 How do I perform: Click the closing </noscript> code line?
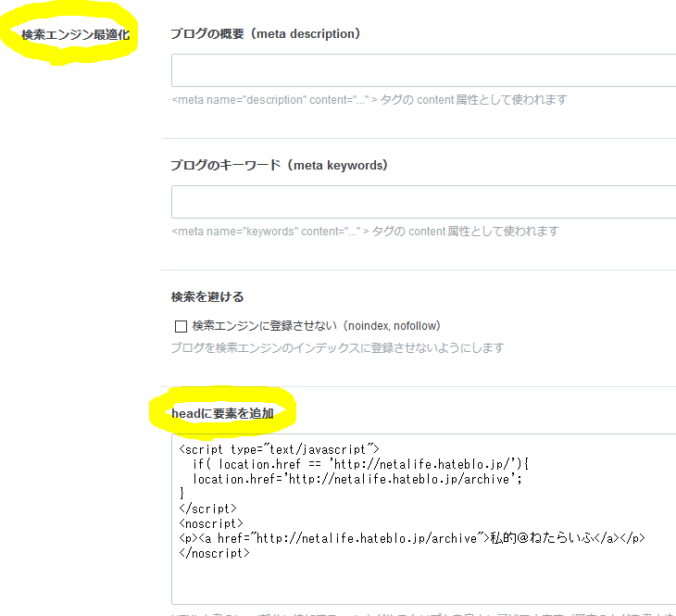214,553
